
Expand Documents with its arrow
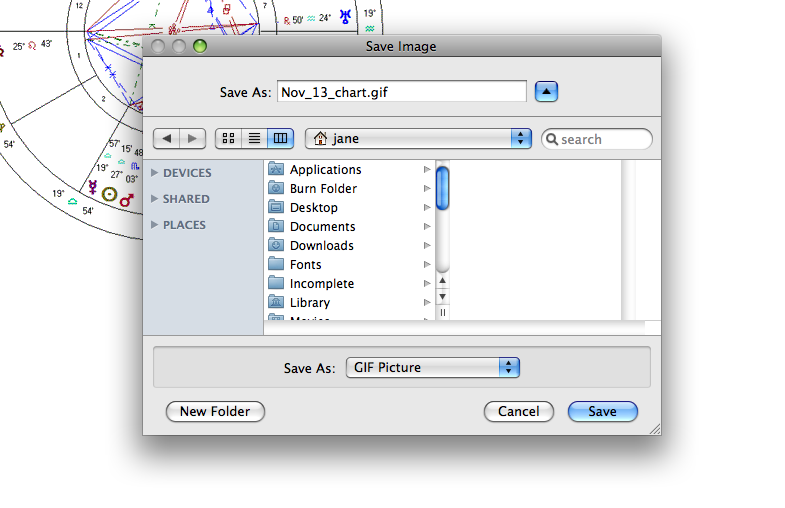(x=427, y=227)
